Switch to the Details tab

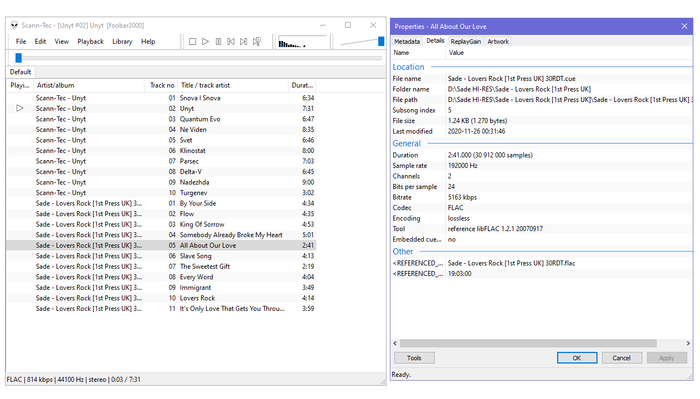coord(435,41)
